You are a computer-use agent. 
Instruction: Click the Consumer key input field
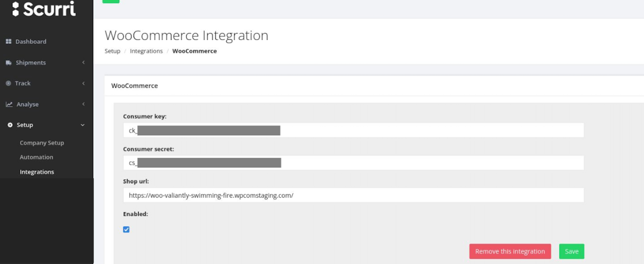click(353, 130)
